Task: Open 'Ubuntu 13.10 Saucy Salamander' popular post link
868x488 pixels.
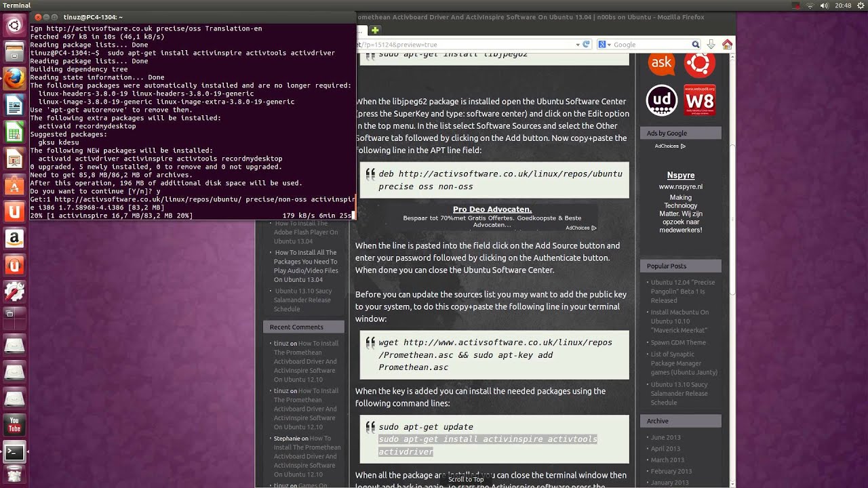Action: pyautogui.click(x=679, y=393)
